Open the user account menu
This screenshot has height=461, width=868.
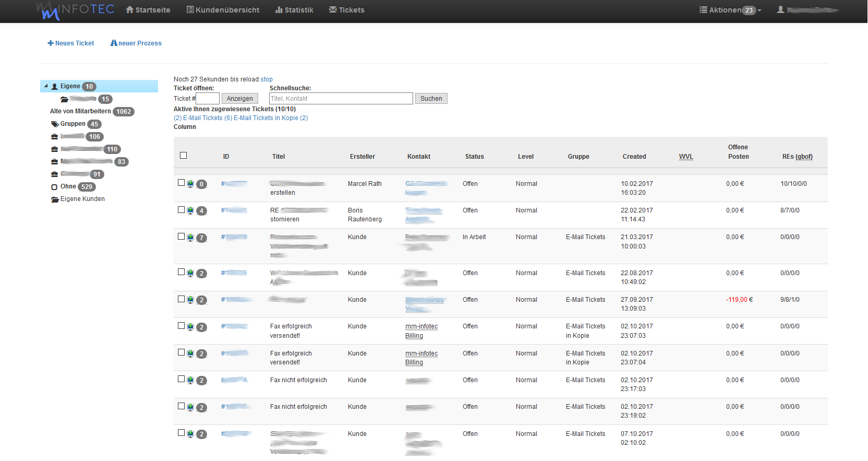coord(807,10)
